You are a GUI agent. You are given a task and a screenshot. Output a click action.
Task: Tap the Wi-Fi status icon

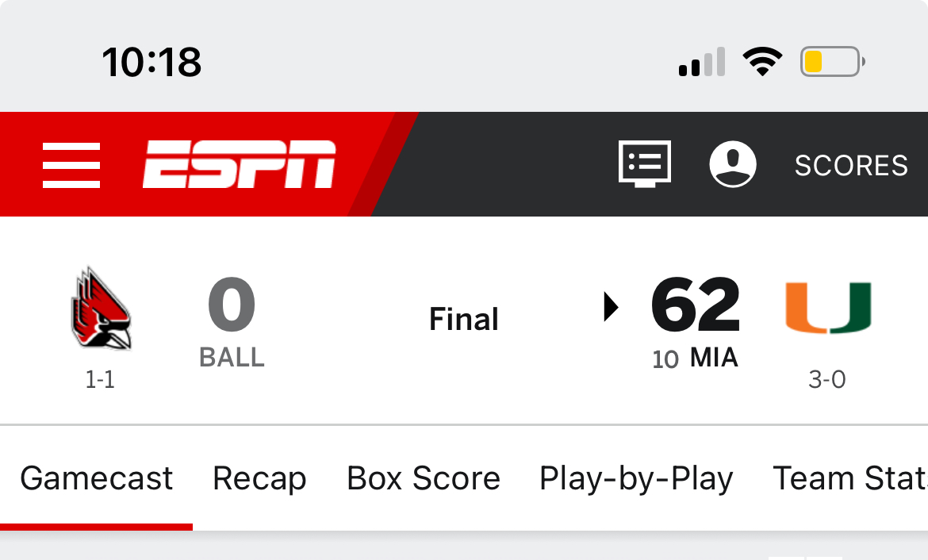(x=763, y=62)
